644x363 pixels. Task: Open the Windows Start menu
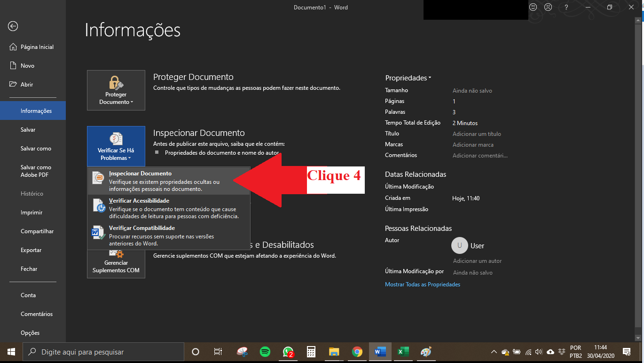click(x=11, y=352)
